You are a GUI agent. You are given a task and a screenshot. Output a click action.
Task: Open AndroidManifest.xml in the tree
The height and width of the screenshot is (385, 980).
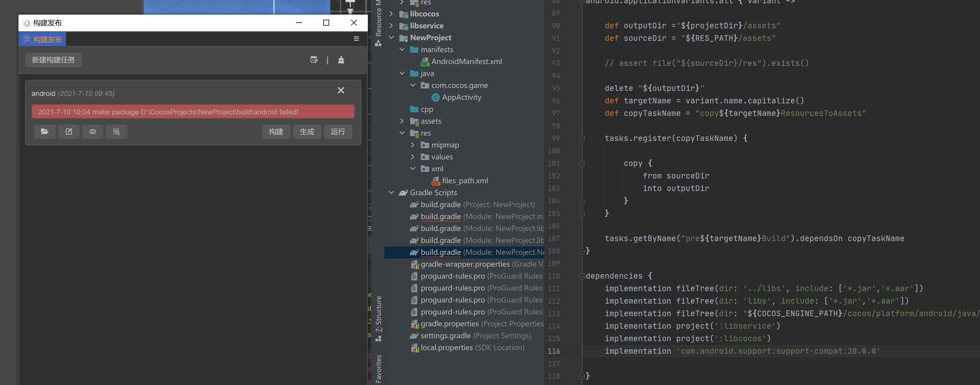[x=466, y=61]
